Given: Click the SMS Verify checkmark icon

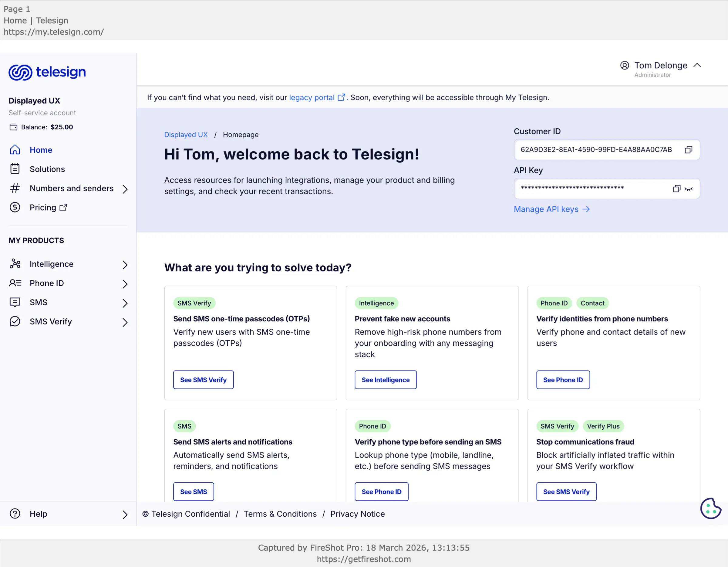Looking at the screenshot, I should click(15, 321).
